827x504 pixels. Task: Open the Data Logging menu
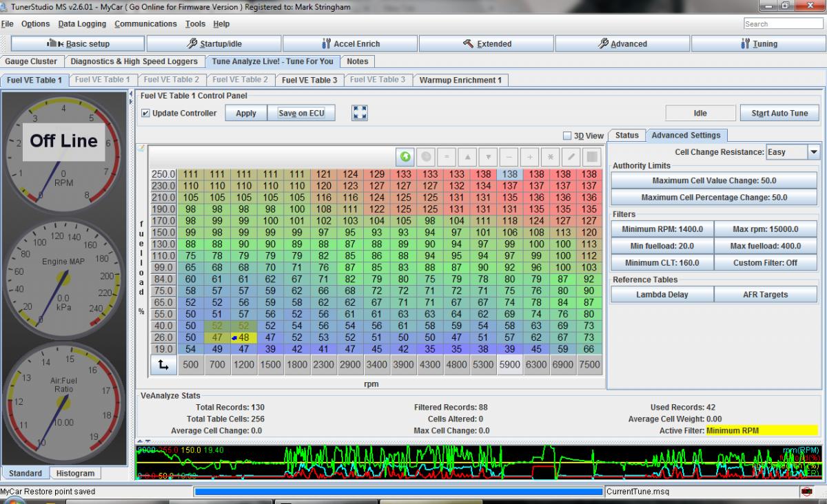pos(82,24)
